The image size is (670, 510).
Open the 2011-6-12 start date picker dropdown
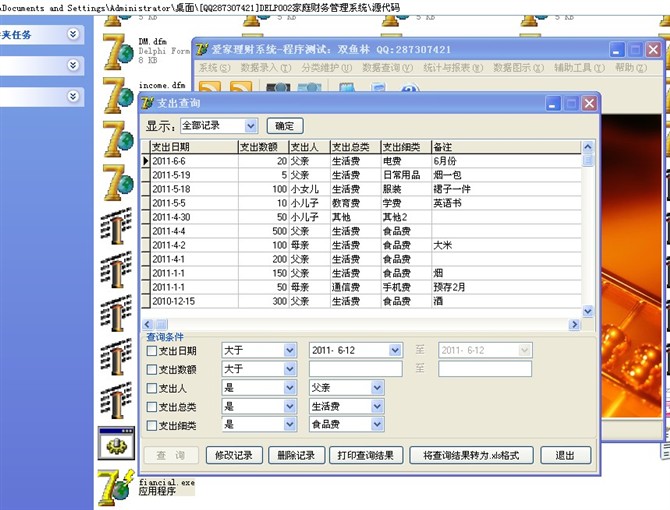coord(395,351)
